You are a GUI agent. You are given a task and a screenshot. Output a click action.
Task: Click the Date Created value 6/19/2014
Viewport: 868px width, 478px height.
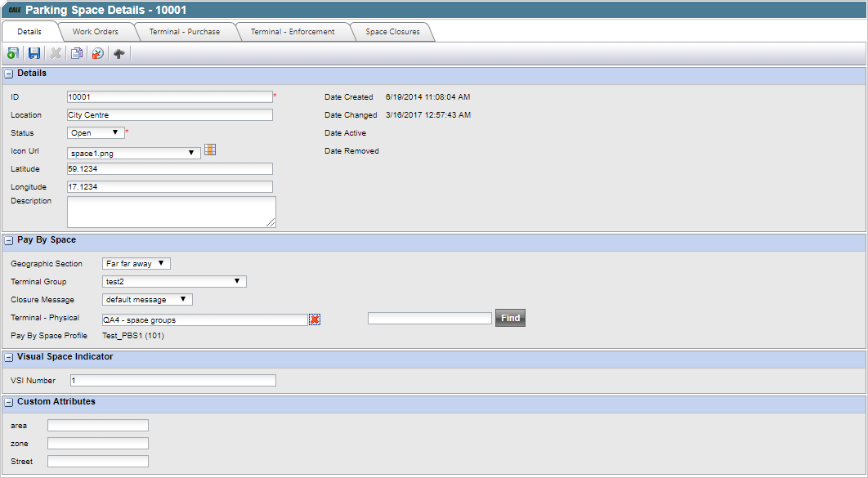428,96
